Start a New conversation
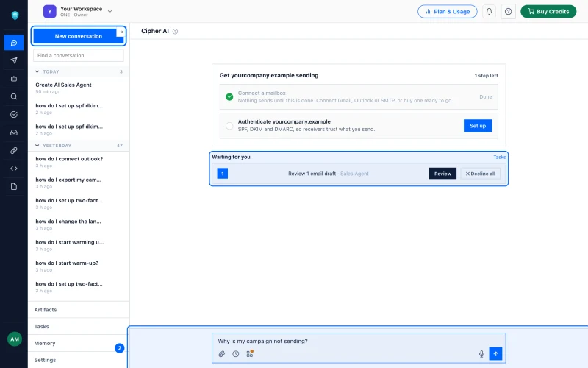The image size is (588, 368). tap(79, 36)
